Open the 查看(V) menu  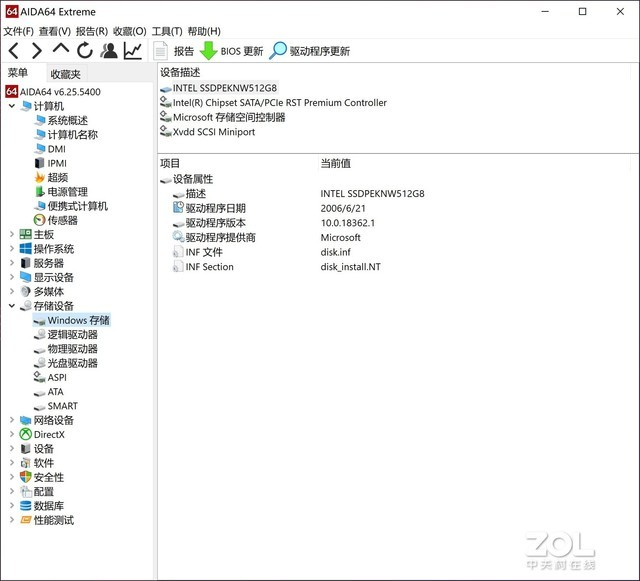pos(55,31)
